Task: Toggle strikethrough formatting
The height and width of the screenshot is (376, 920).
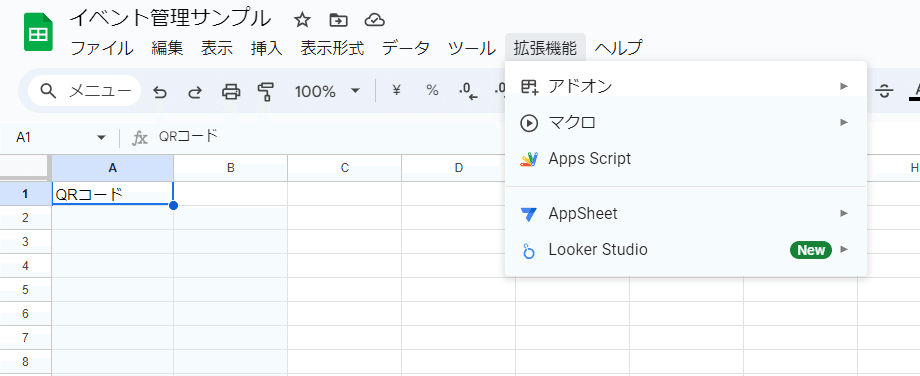Action: point(884,91)
